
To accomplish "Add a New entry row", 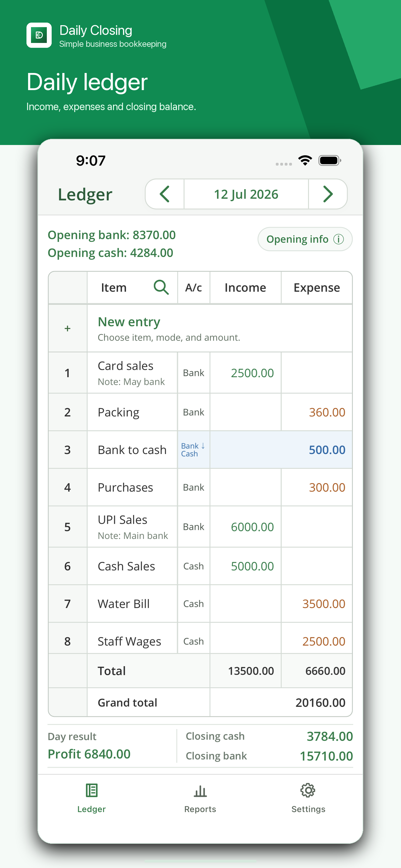I will click(x=200, y=328).
